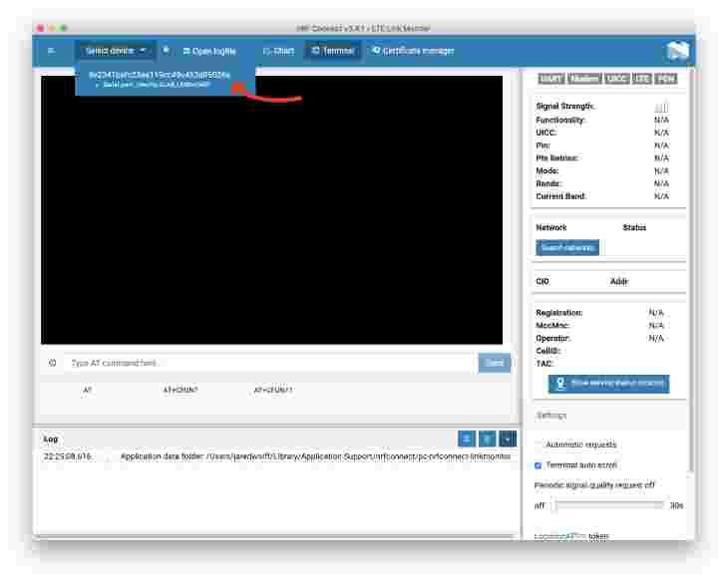
Task: Click the periodic signal quality request slider
Action: pos(608,505)
